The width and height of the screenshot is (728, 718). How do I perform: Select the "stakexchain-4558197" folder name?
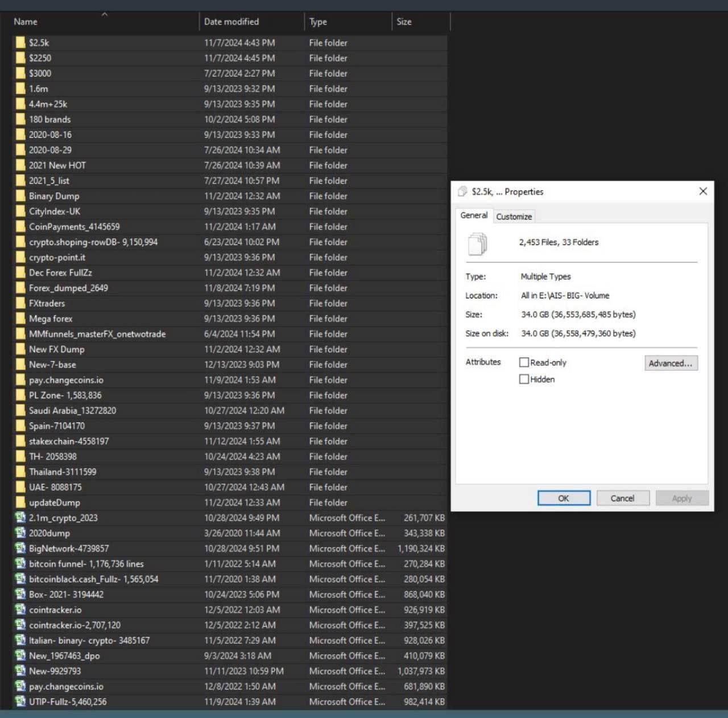(69, 441)
